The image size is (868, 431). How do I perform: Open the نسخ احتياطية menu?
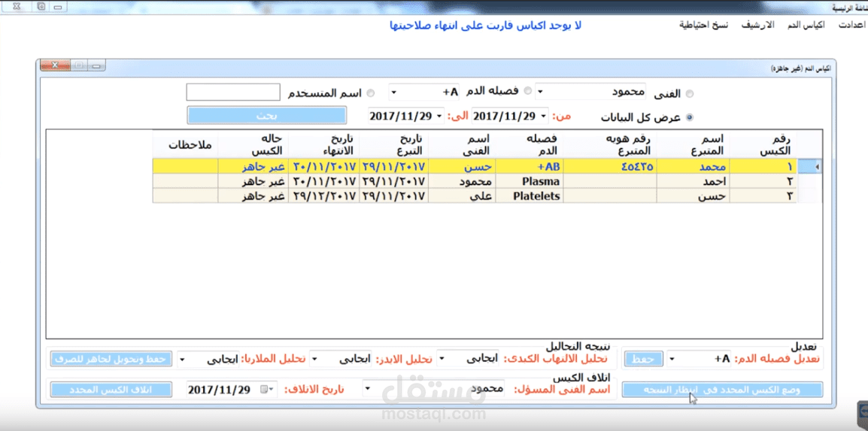tap(704, 26)
